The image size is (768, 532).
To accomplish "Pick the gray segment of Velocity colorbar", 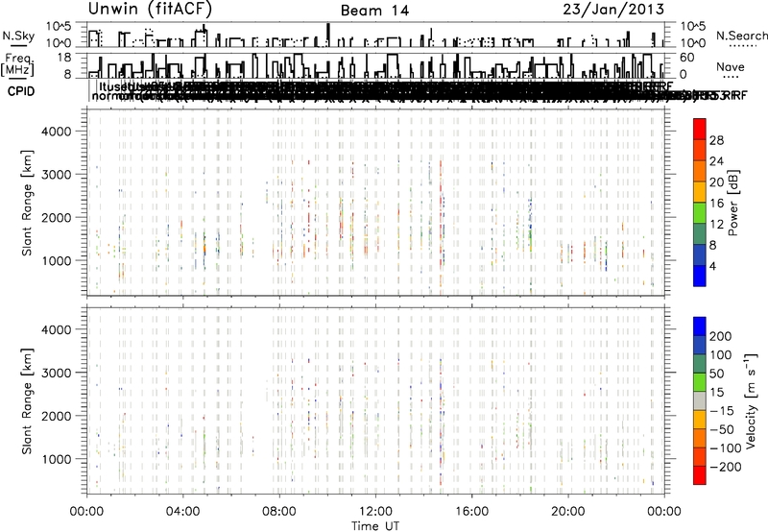I will click(700, 401).
